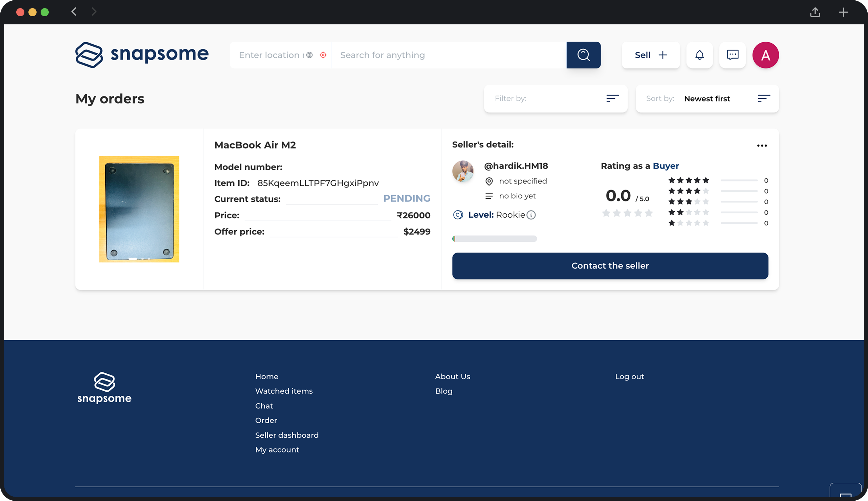Image resolution: width=868 pixels, height=501 pixels.
Task: Open Seller dashboard footer link
Action: click(287, 435)
